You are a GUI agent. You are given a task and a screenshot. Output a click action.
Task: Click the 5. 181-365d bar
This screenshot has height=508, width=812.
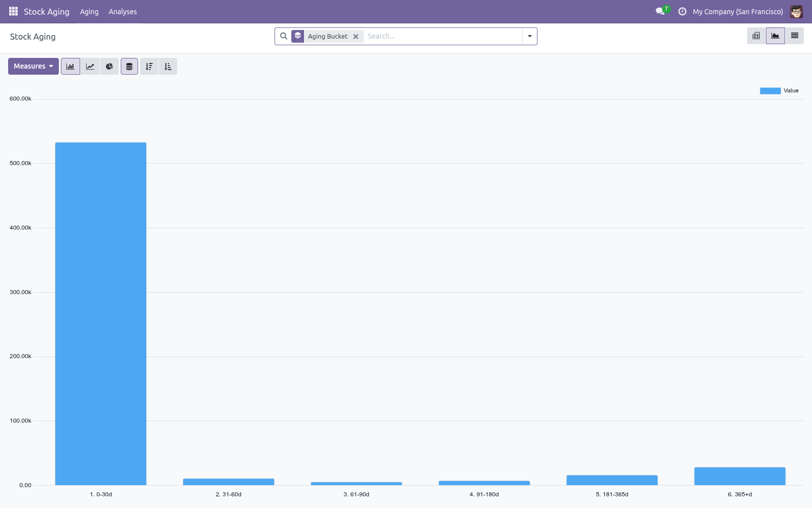(612, 480)
